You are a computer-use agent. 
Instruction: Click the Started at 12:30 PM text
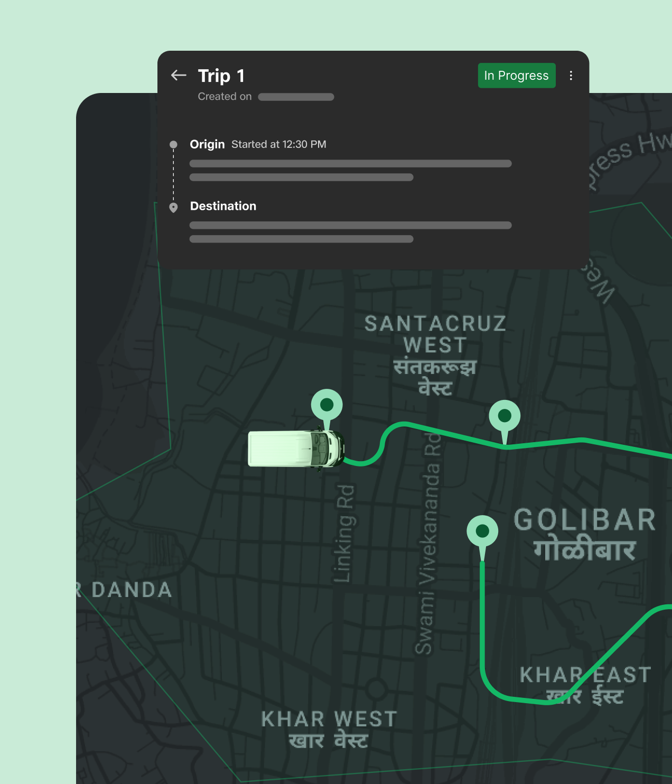pos(278,144)
